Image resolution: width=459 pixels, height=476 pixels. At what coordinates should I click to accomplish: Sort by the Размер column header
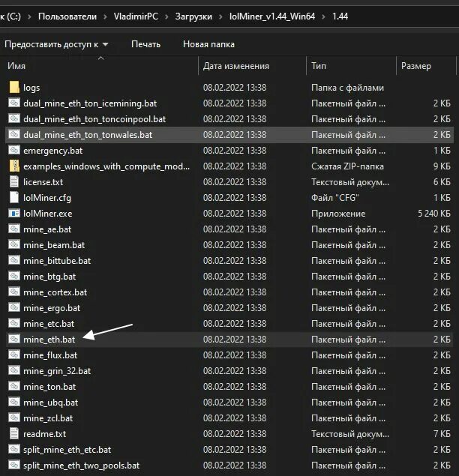point(415,66)
